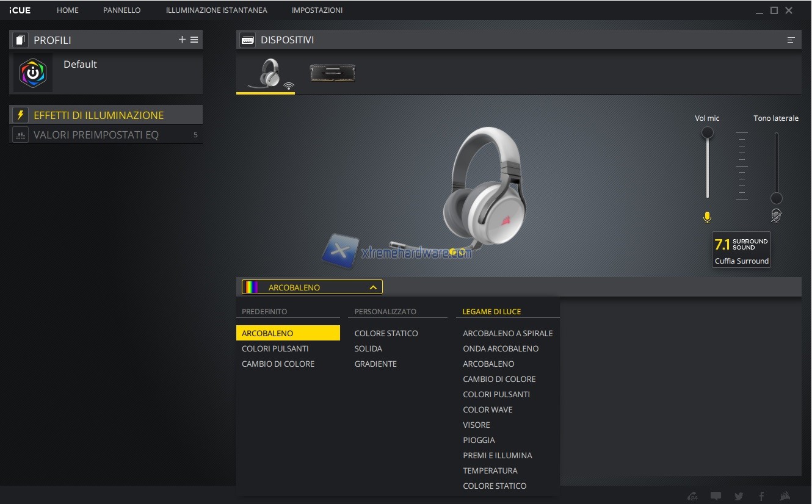The image size is (812, 504).
Task: Click the Corsair sails logo icon
Action: point(786,496)
